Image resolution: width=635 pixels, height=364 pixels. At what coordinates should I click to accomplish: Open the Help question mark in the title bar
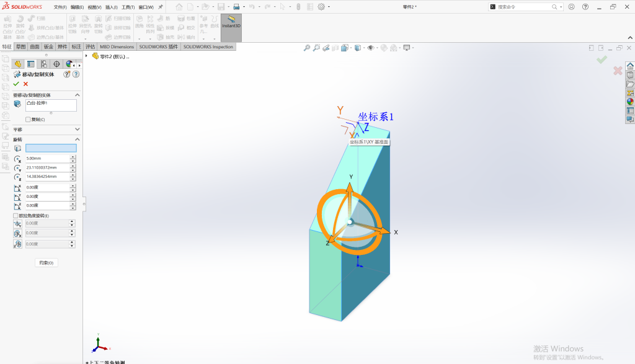click(585, 7)
